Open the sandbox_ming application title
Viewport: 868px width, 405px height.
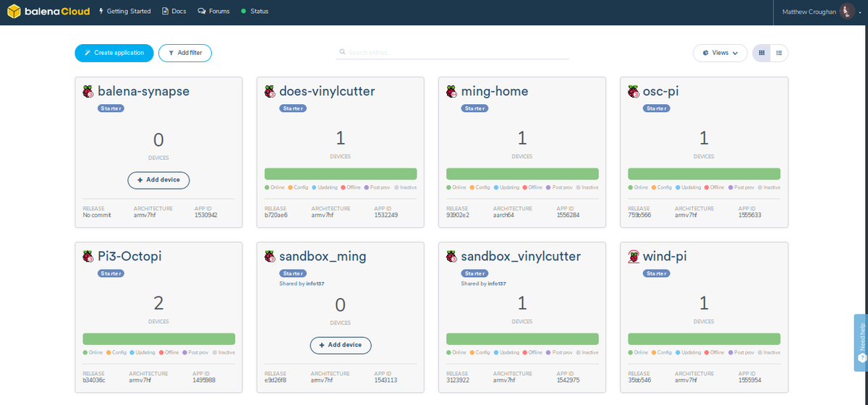click(x=323, y=257)
